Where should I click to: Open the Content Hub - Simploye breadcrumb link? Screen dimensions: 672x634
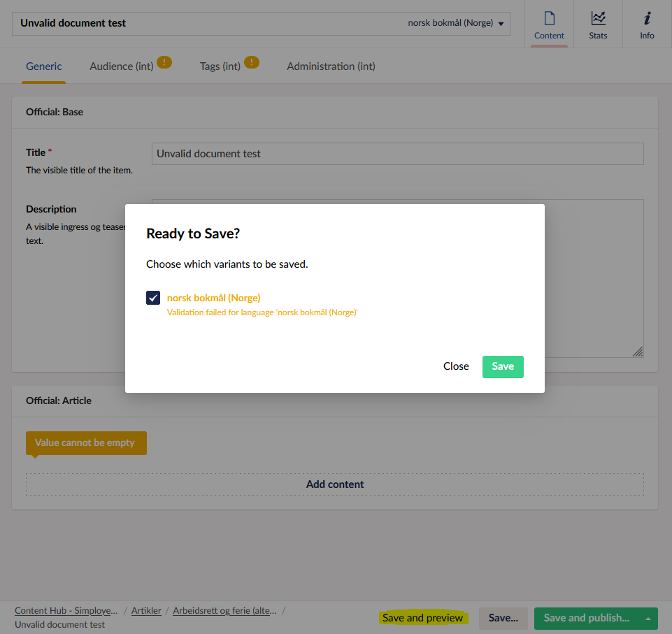(66, 610)
